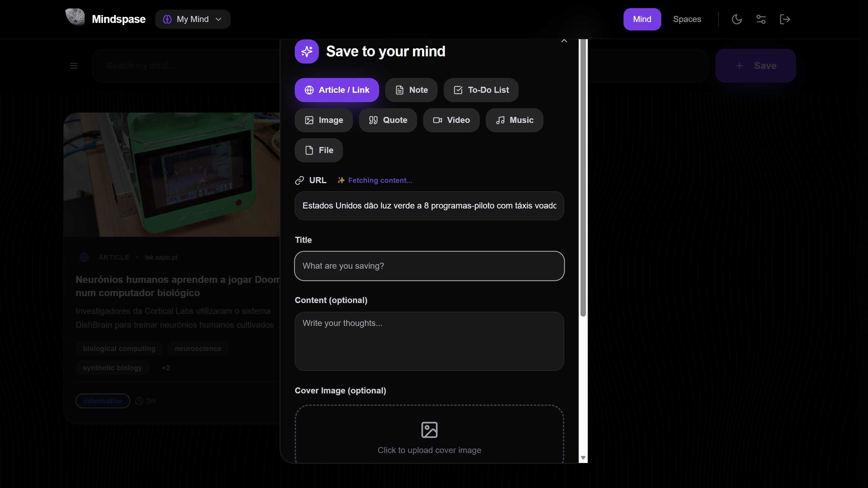
Task: Select the Video content type
Action: (x=451, y=120)
